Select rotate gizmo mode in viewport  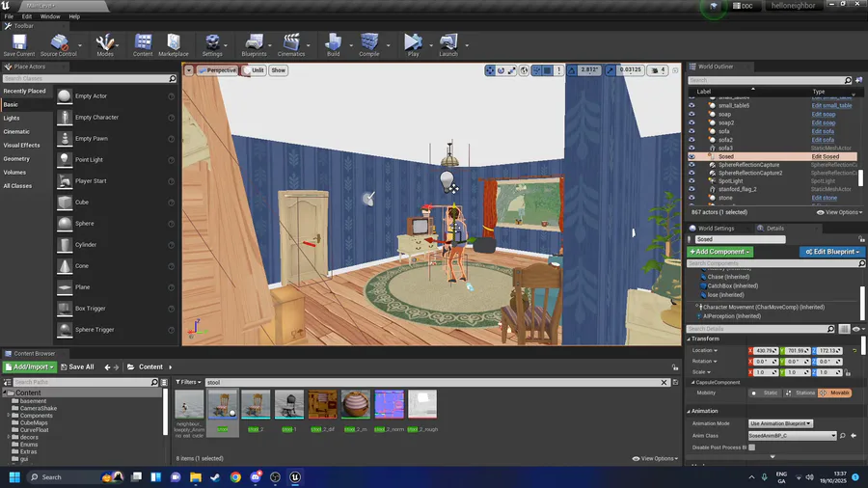coord(501,70)
